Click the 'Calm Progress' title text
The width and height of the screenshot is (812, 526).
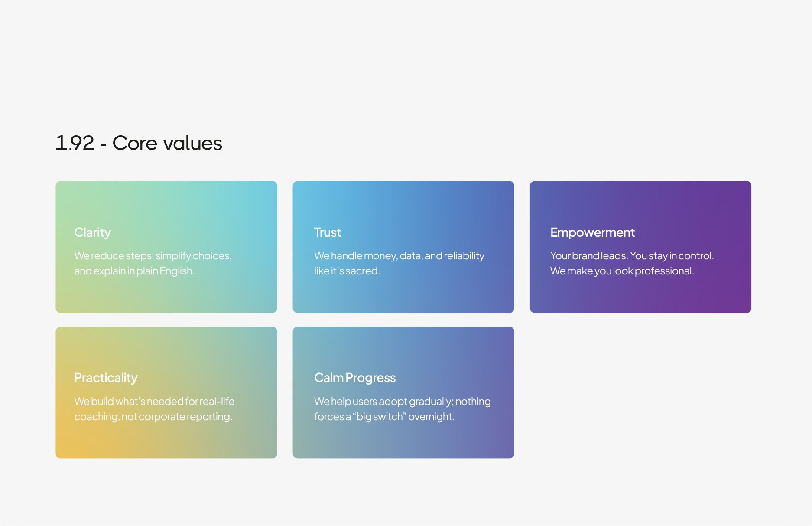355,378
